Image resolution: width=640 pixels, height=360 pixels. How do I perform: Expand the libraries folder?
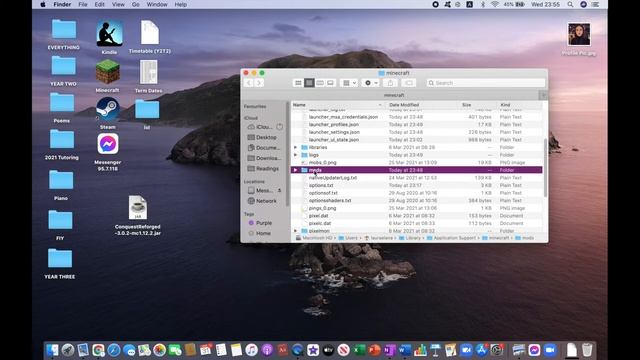[x=296, y=147]
